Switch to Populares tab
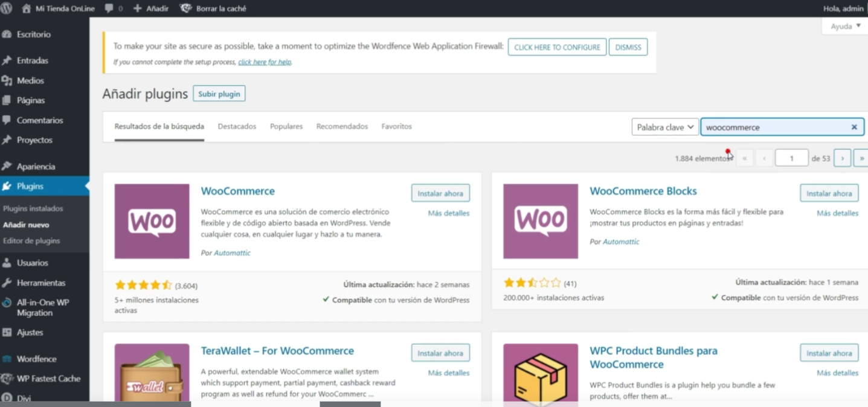The width and height of the screenshot is (868, 407). pyautogui.click(x=286, y=126)
